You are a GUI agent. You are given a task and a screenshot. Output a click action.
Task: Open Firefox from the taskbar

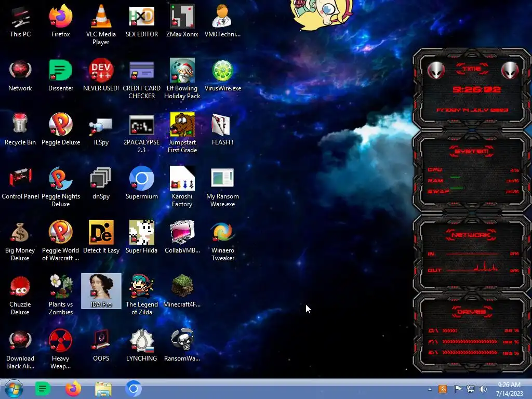(x=73, y=389)
